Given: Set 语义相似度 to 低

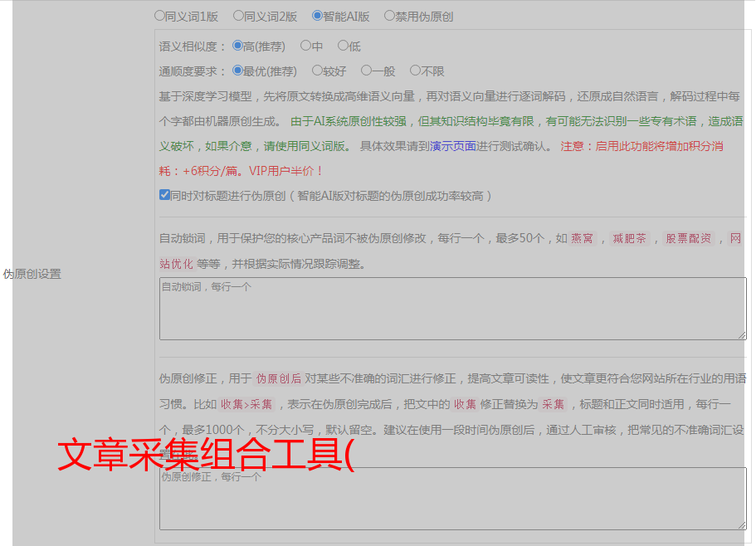Looking at the screenshot, I should (343, 46).
